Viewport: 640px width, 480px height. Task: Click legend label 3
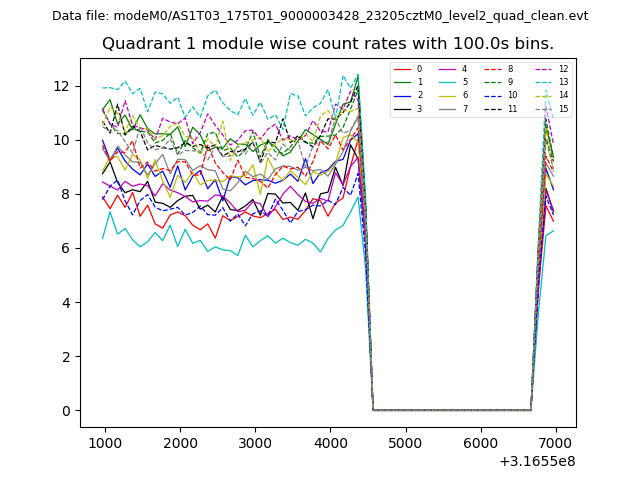419,108
